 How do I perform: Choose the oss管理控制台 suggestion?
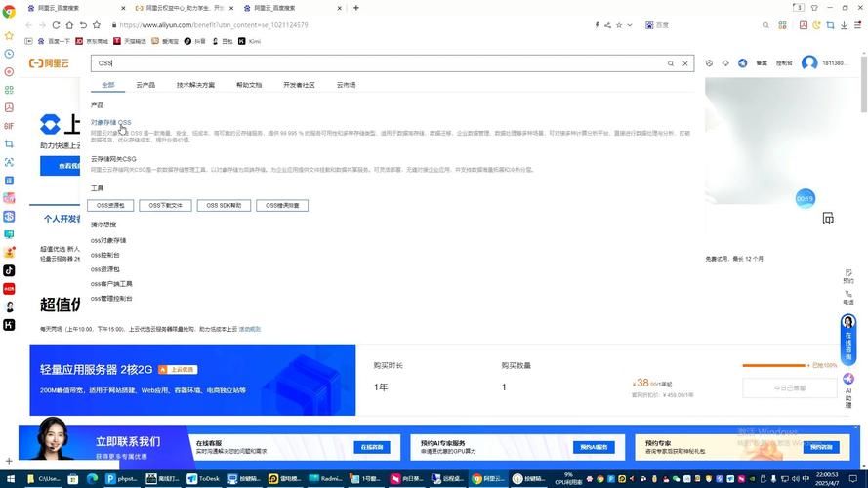[x=111, y=299]
